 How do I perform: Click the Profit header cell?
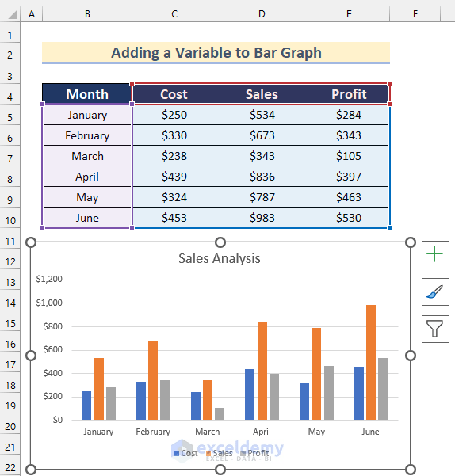349,94
